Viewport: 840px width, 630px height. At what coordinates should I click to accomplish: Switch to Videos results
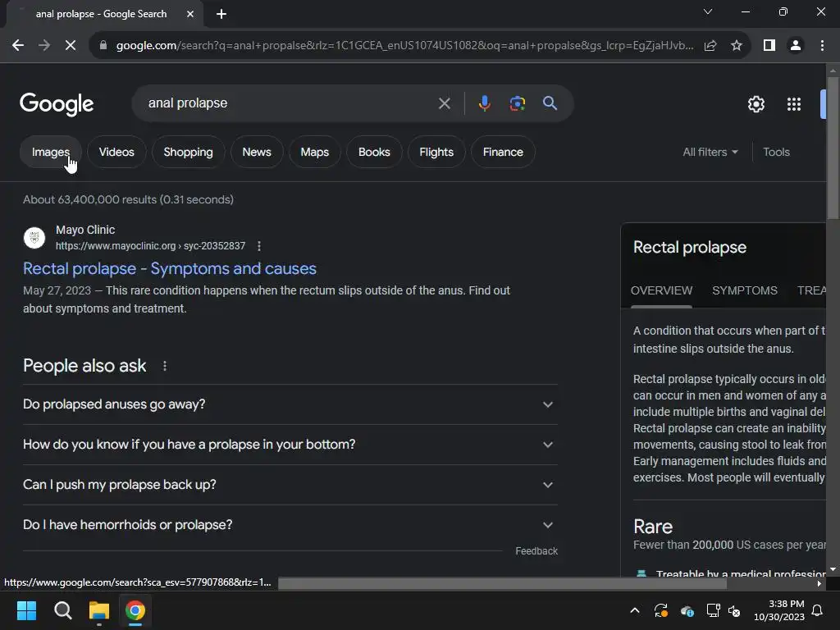pyautogui.click(x=116, y=152)
